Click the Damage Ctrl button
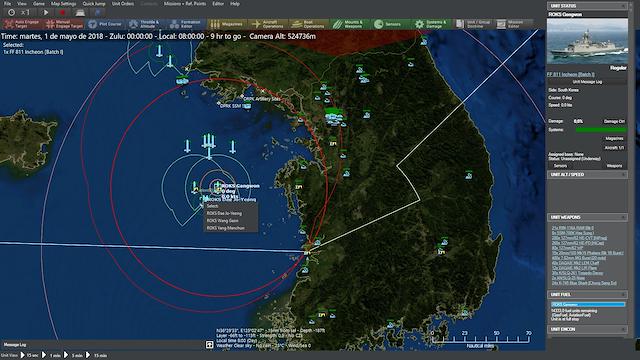Image resolution: width=640 pixels, height=360 pixels. point(614,121)
